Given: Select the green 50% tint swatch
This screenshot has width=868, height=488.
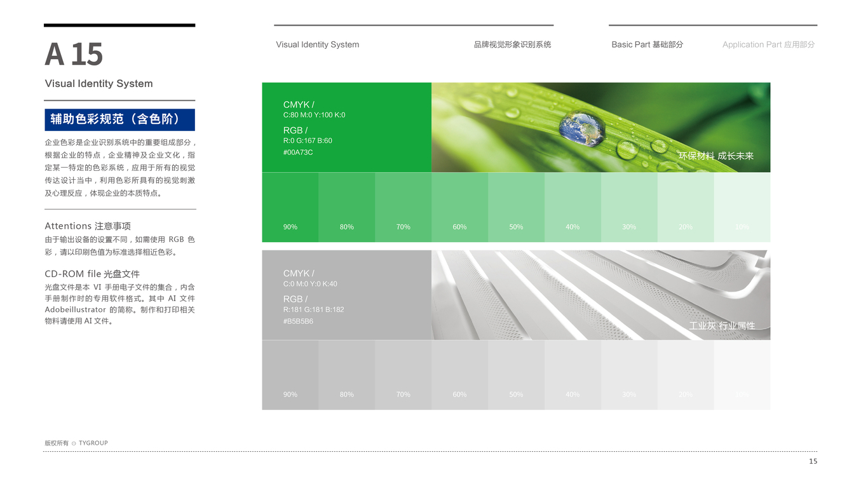Looking at the screenshot, I should click(x=516, y=207).
